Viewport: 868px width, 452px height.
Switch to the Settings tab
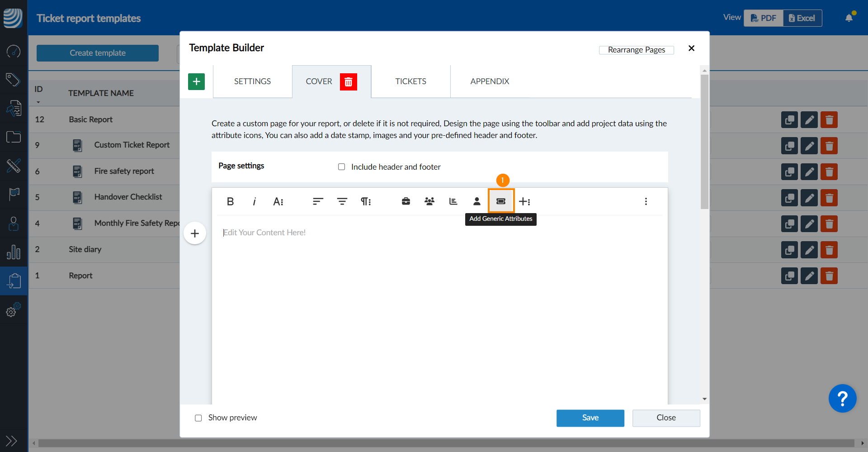[252, 81]
